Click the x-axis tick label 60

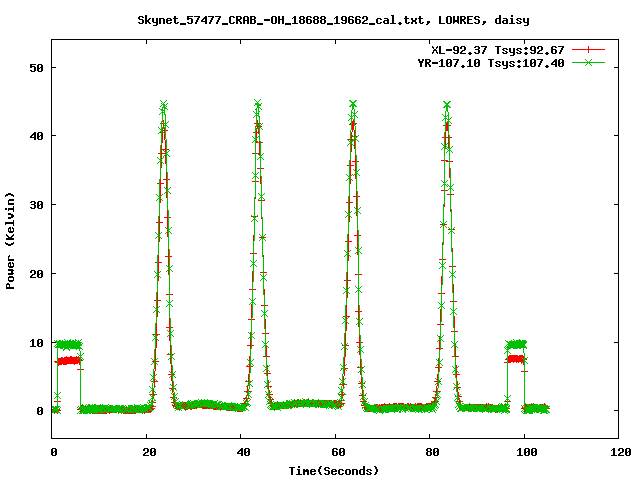pos(338,452)
